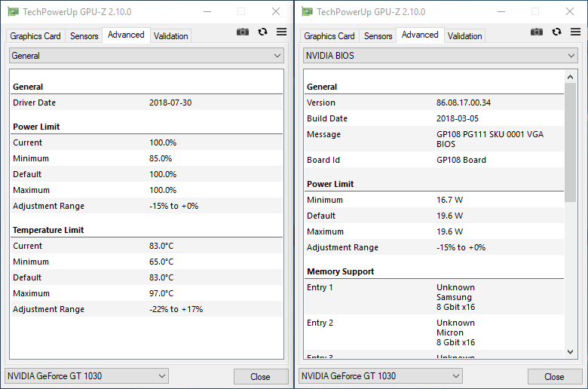This screenshot has width=588, height=389.
Task: Click the screenshot camera icon in left window
Action: click(243, 32)
